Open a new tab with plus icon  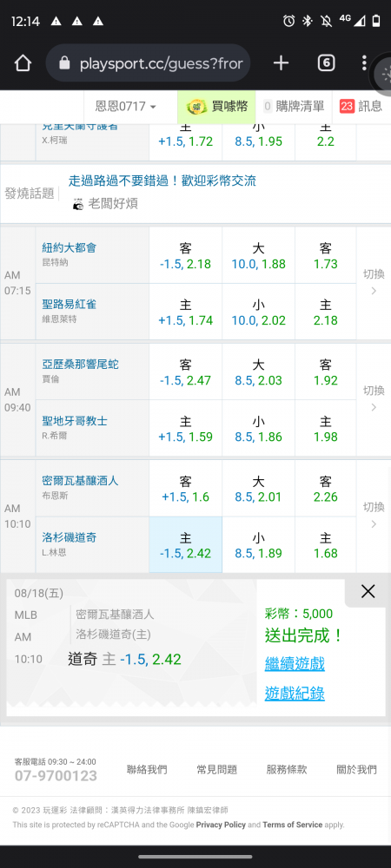point(281,63)
